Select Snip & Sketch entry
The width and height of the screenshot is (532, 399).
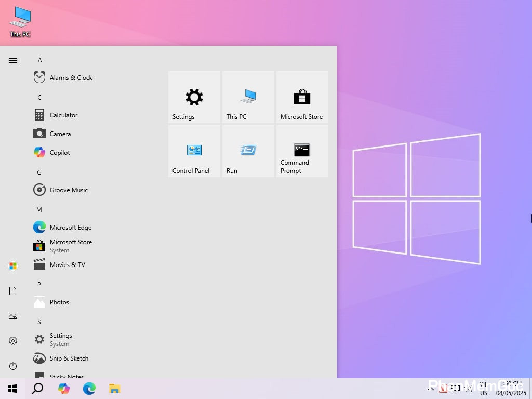click(69, 358)
